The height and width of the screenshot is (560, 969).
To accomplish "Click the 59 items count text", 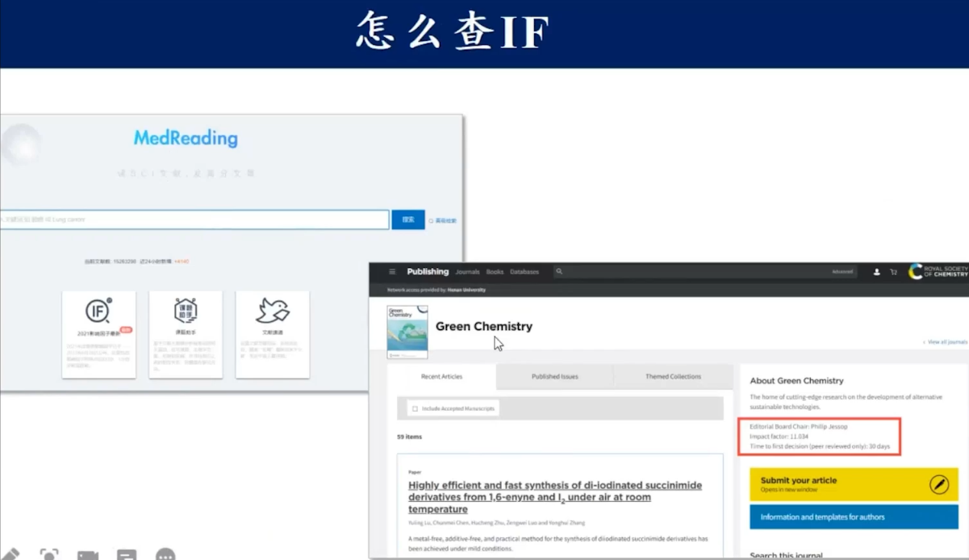I will [x=409, y=437].
